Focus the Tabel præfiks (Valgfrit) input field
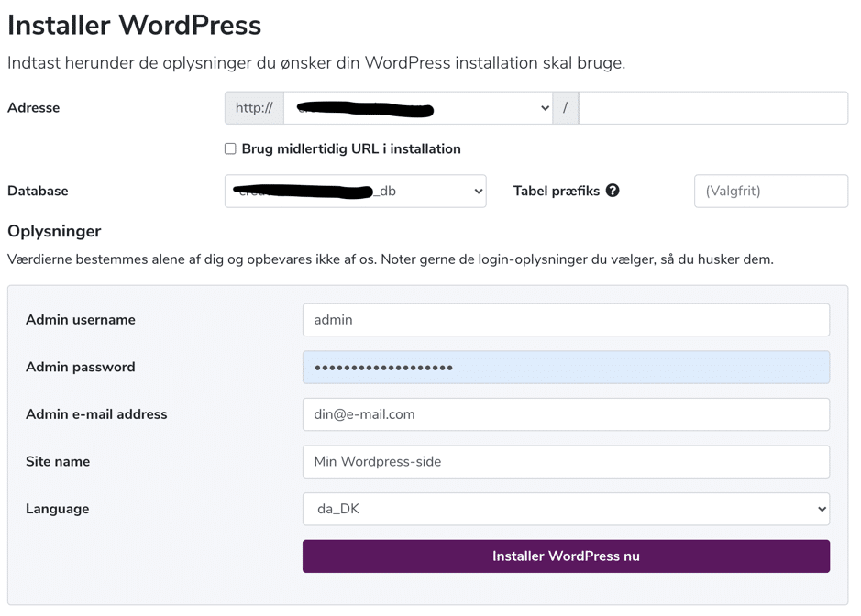Viewport: 861px width, 616px height. tap(771, 191)
